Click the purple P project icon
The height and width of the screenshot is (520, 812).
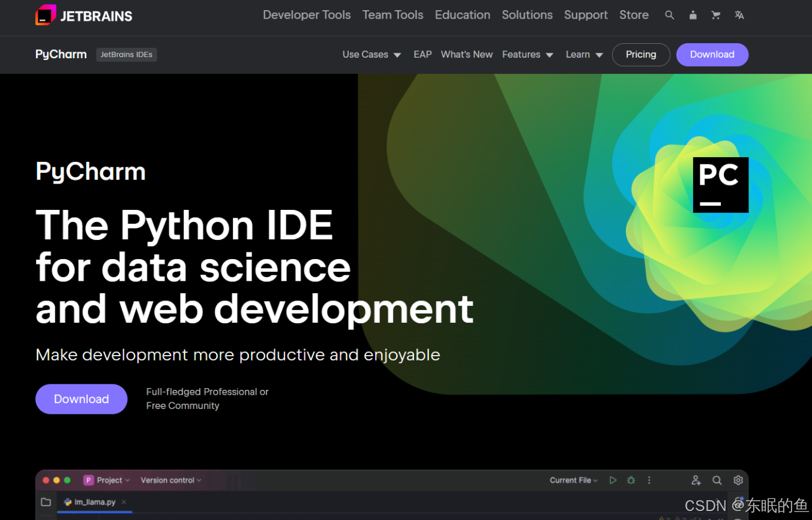(x=88, y=480)
